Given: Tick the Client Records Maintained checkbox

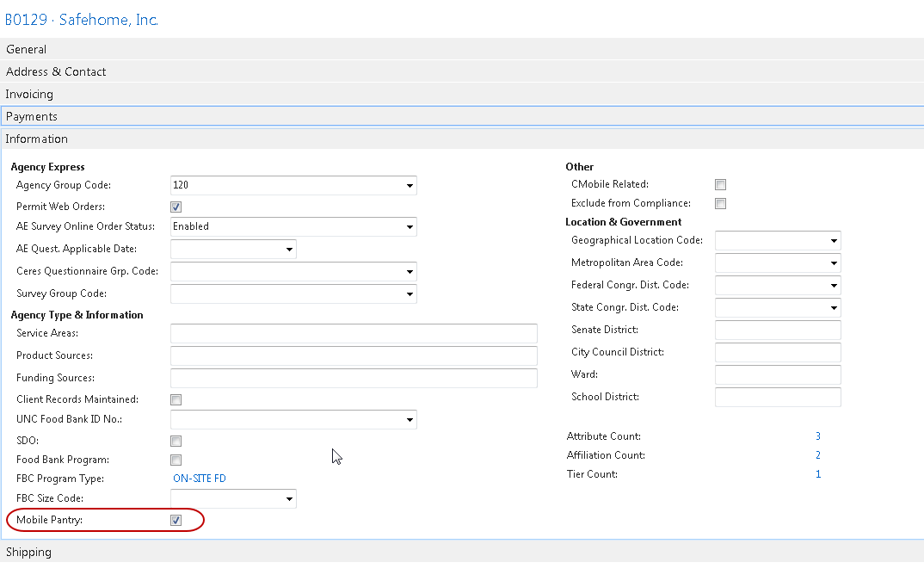Looking at the screenshot, I should tap(176, 400).
